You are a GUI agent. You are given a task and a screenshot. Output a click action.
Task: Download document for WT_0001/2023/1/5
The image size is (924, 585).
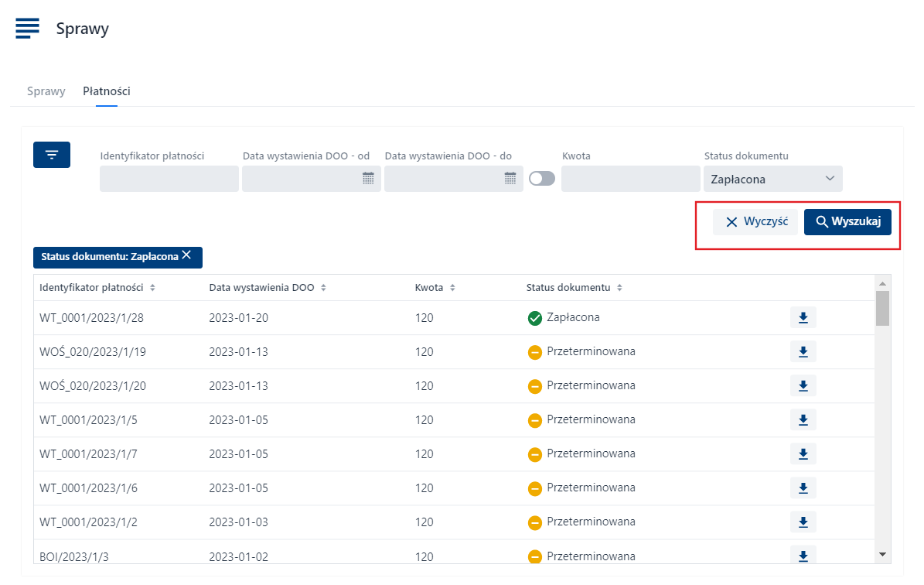coord(803,420)
